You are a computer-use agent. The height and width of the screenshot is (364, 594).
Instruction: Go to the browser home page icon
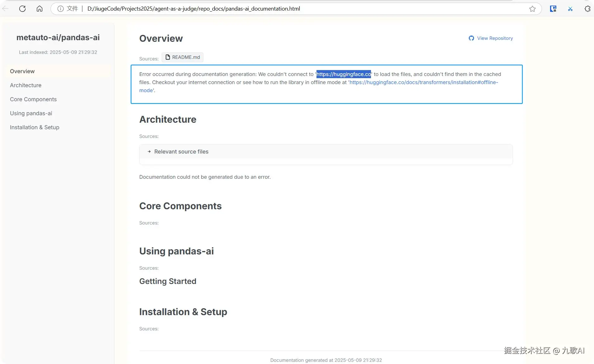pos(40,9)
